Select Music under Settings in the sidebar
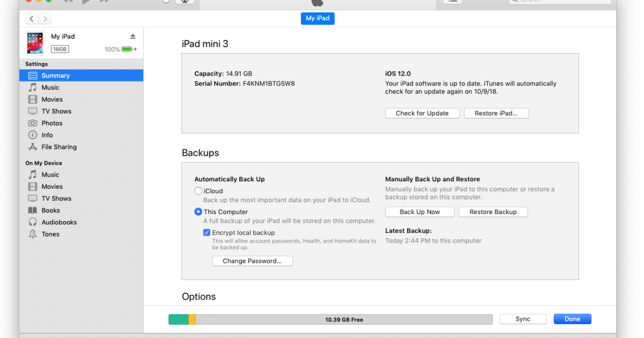Viewport: 644px width, 338px height. pyautogui.click(x=50, y=87)
